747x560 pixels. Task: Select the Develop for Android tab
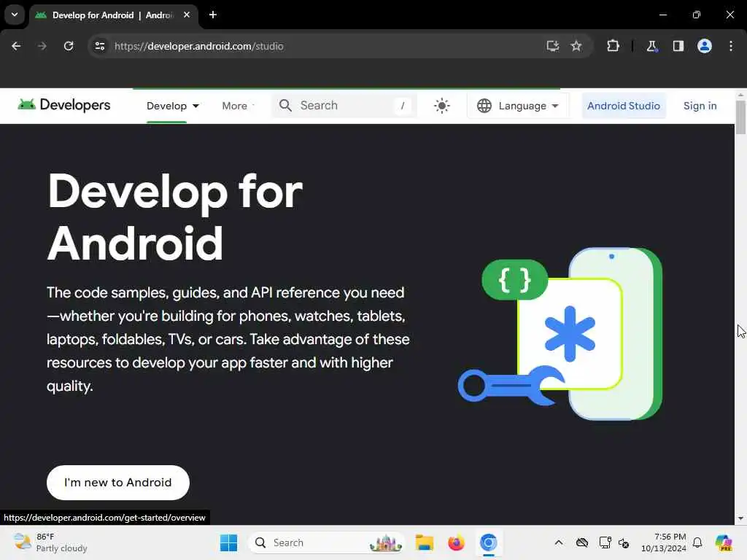tap(113, 15)
